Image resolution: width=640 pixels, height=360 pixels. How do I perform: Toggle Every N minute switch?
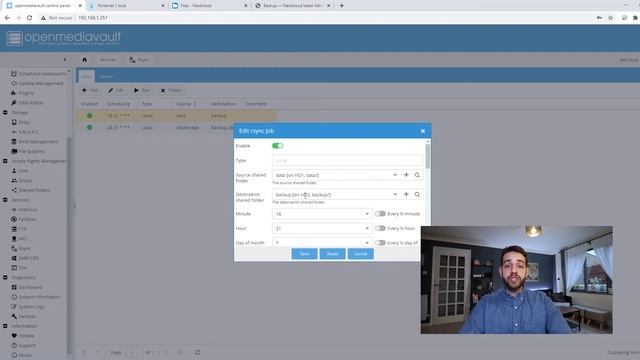(380, 213)
